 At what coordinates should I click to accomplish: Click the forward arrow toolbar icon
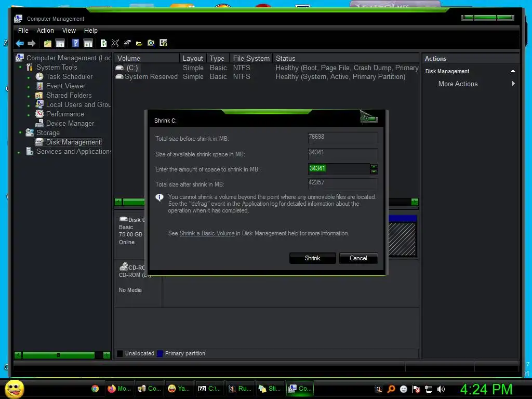[x=32, y=43]
